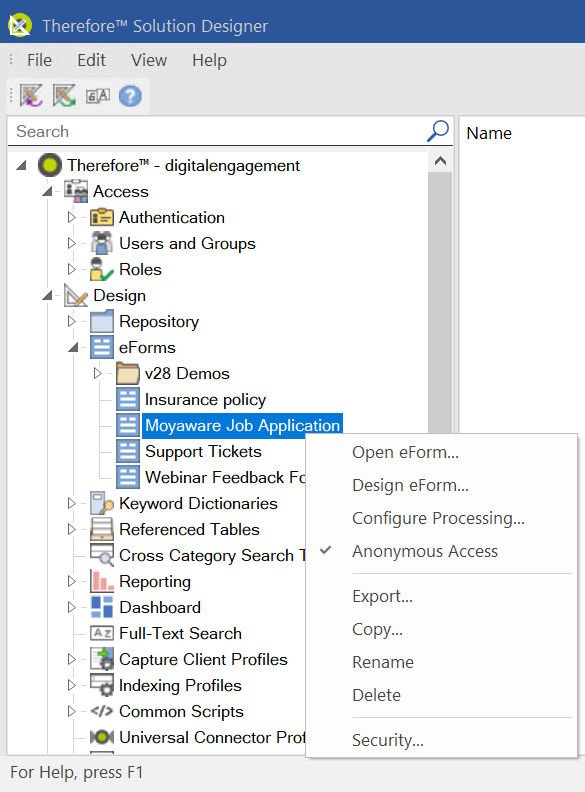The height and width of the screenshot is (792, 585).
Task: Click in the Search input field
Action: [x=217, y=131]
